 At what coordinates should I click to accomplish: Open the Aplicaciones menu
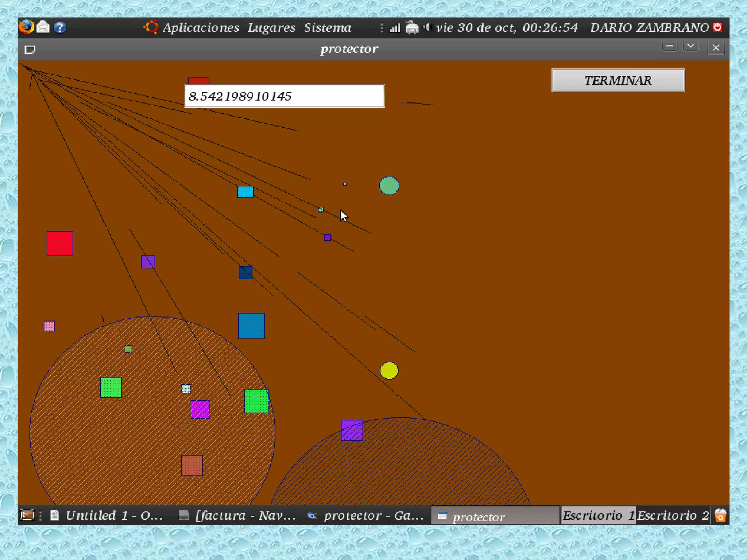201,28
